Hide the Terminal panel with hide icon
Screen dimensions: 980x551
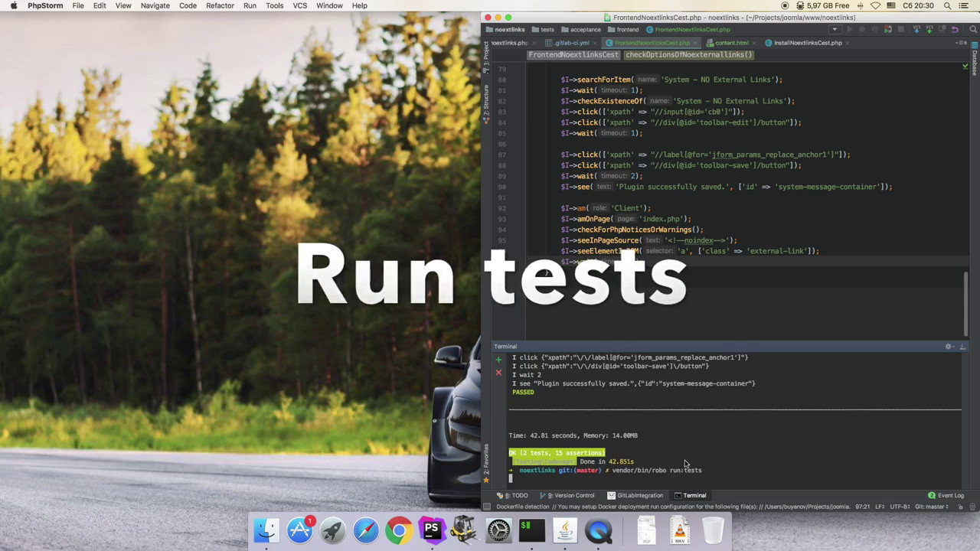(x=962, y=347)
